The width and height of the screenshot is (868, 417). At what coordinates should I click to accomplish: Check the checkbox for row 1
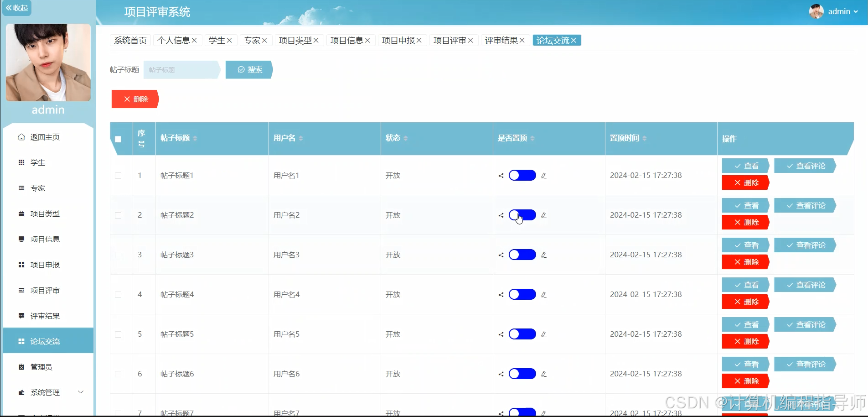tap(118, 176)
